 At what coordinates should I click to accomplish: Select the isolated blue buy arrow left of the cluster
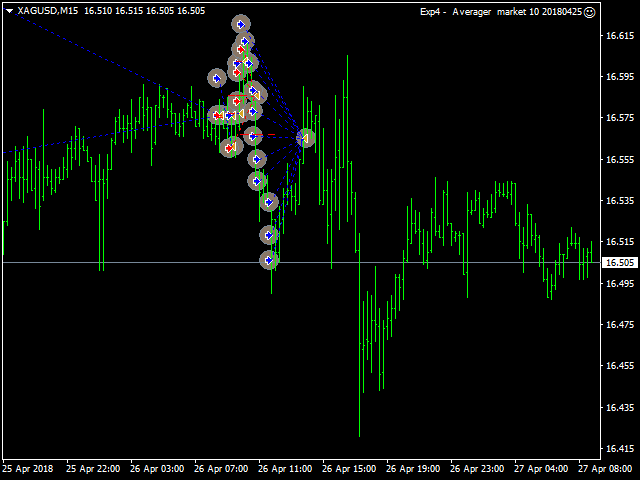(217, 78)
